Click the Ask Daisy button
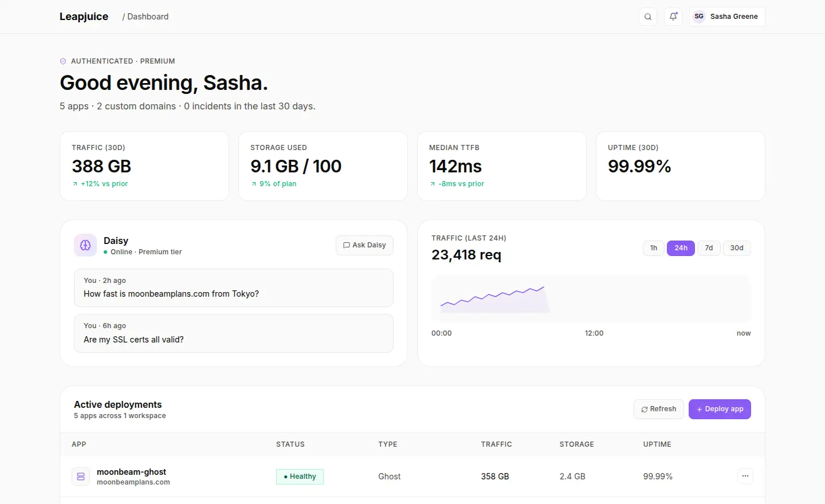The height and width of the screenshot is (504, 825). [x=364, y=245]
